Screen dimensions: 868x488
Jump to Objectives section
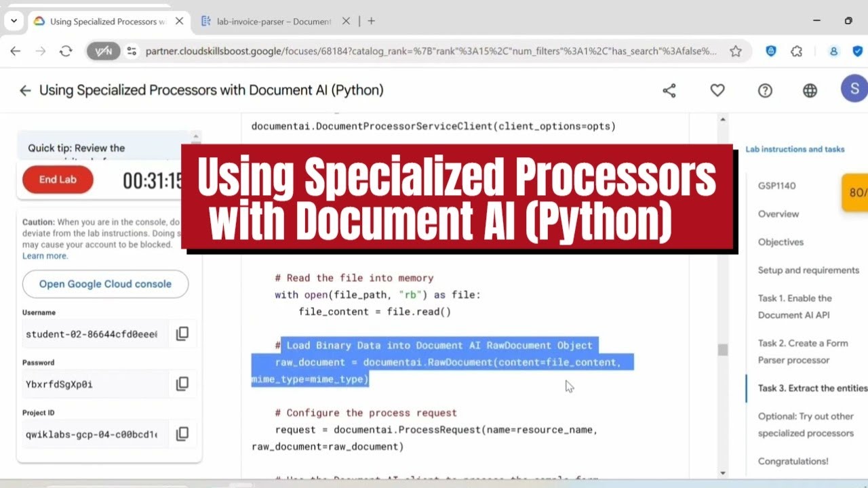[781, 242]
